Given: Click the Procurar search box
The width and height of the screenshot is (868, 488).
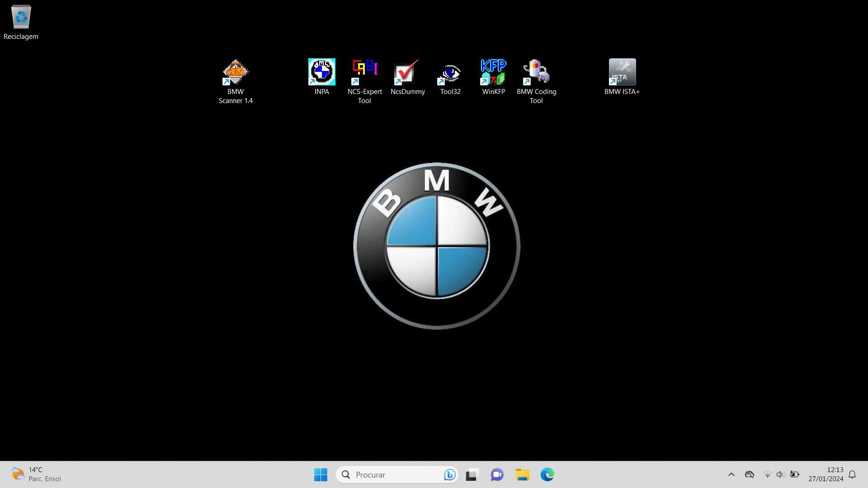Looking at the screenshot, I should (x=397, y=474).
